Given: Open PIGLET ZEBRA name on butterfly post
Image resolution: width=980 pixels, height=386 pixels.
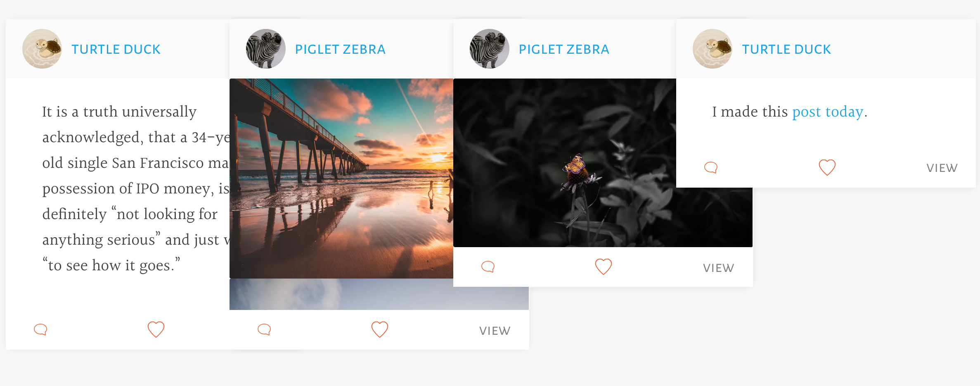Looking at the screenshot, I should point(564,49).
